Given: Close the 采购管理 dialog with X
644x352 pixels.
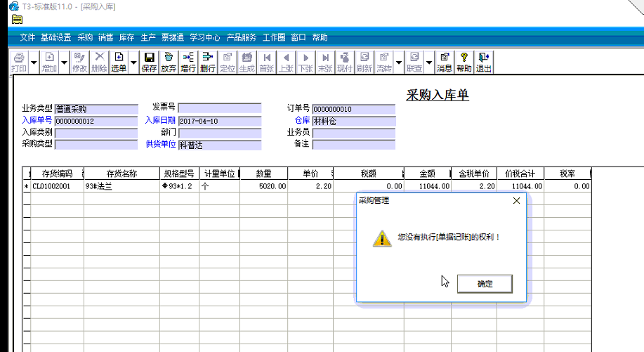Looking at the screenshot, I should [516, 201].
